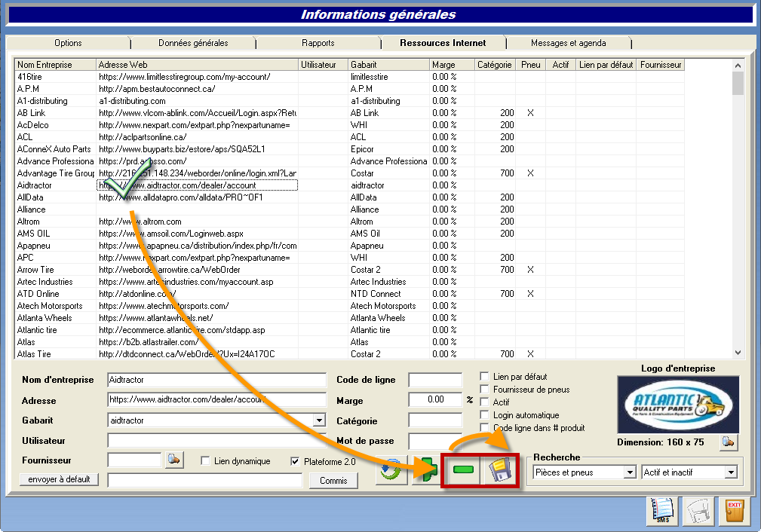Click the Adresse Web column header
This screenshot has width=761, height=532.
pos(197,65)
